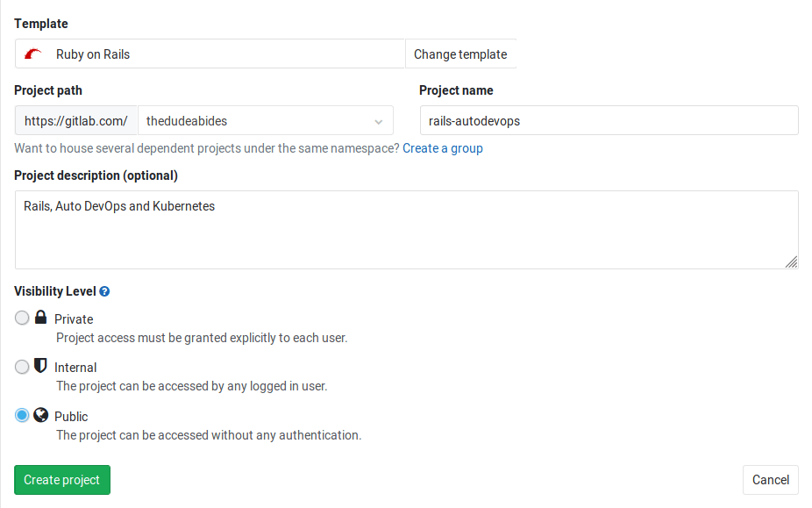812x508 pixels.
Task: Click the Ruby on Rails template logo
Action: tap(32, 54)
